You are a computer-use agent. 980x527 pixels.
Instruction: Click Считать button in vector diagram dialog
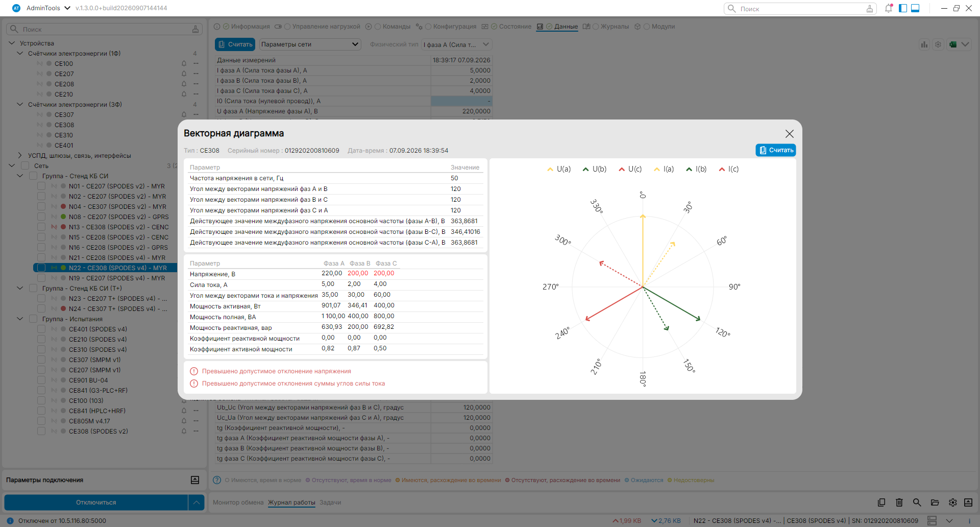[776, 150]
